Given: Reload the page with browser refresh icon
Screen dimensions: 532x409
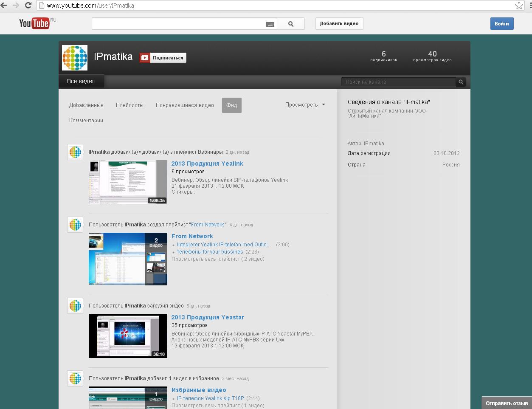Looking at the screenshot, I should (28, 6).
